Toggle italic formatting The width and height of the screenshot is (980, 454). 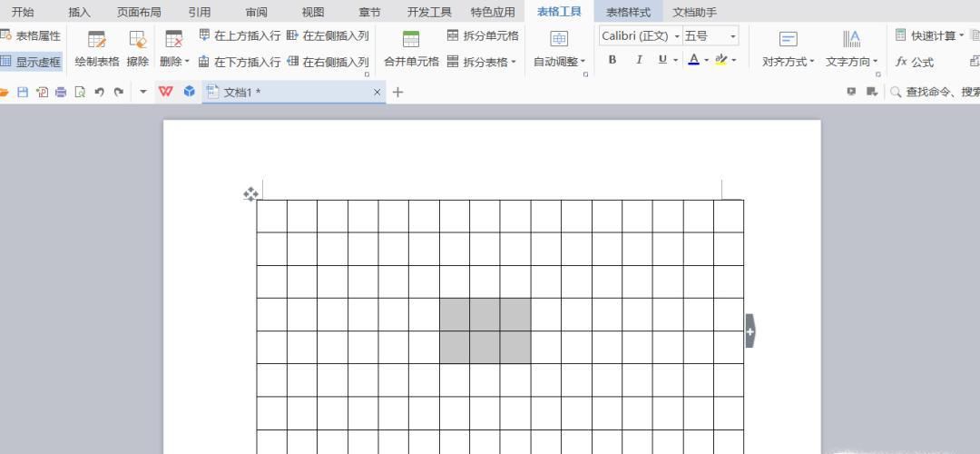(639, 59)
